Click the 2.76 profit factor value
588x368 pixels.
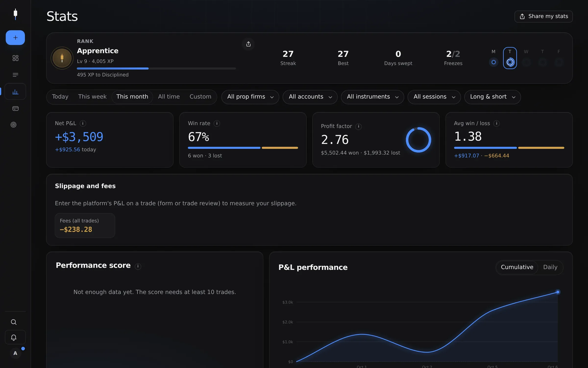[x=335, y=140]
